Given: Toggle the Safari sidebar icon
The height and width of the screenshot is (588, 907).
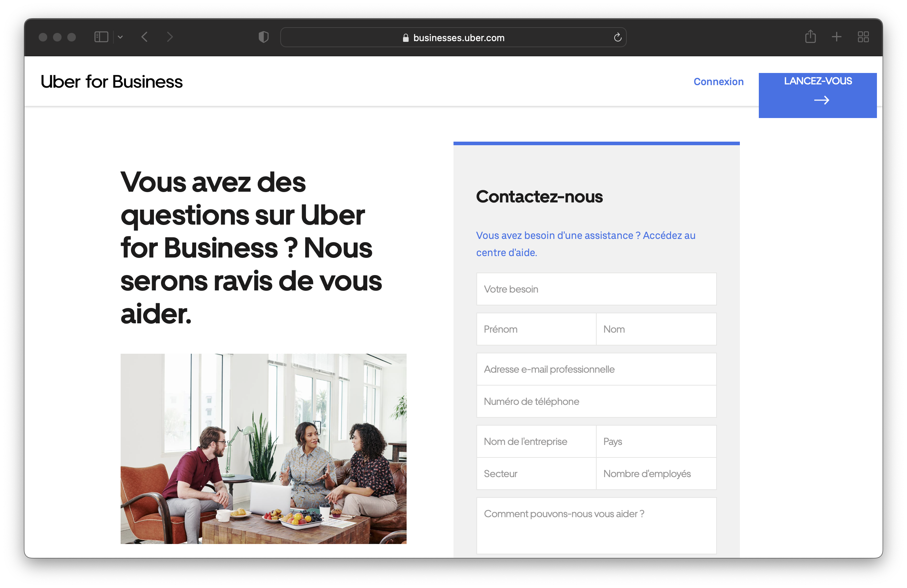Looking at the screenshot, I should (x=101, y=37).
